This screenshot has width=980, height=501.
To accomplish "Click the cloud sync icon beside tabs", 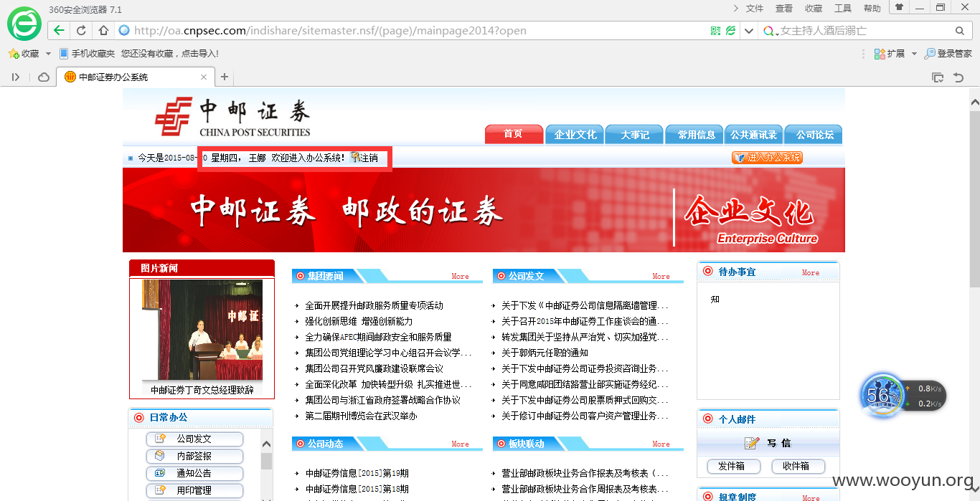I will pyautogui.click(x=43, y=77).
